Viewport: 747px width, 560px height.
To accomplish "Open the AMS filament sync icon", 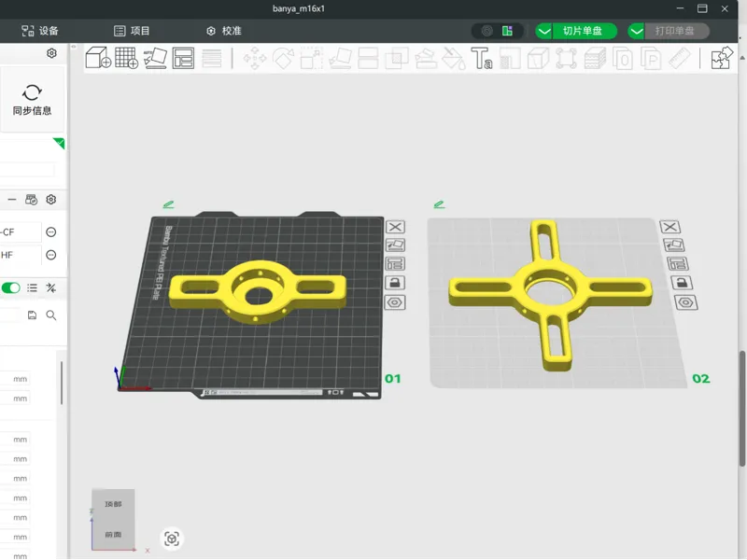I will click(x=32, y=200).
